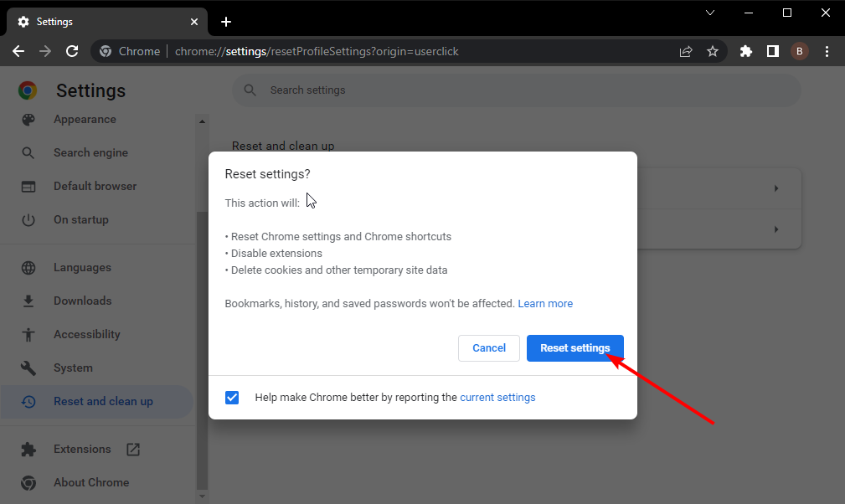Open the Learn more link

point(545,304)
